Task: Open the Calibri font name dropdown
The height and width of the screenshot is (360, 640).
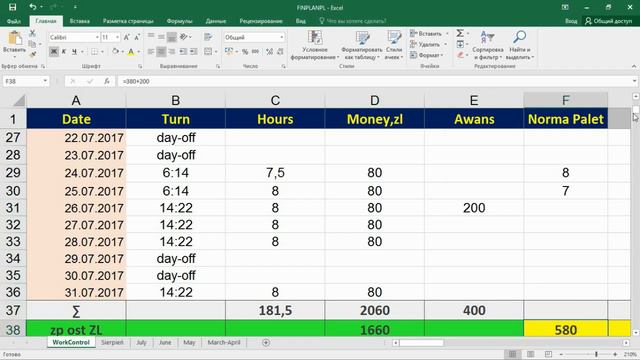Action: pos(97,37)
